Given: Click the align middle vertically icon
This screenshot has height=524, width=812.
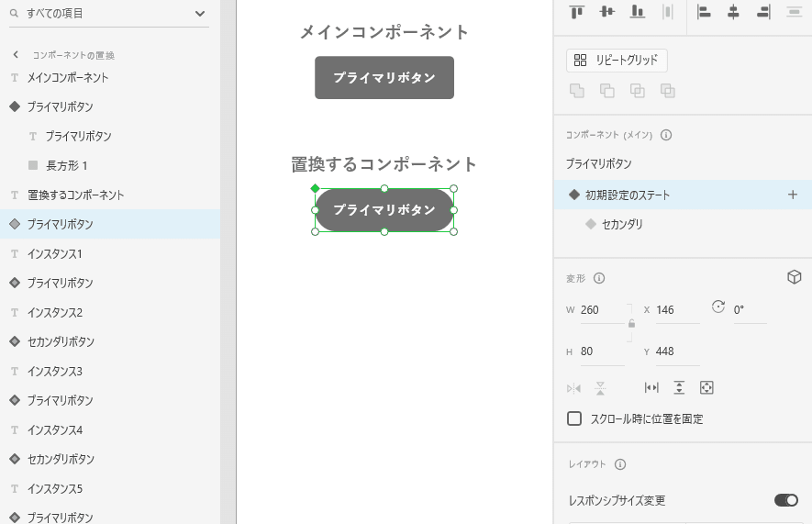Looking at the screenshot, I should pos(606,12).
